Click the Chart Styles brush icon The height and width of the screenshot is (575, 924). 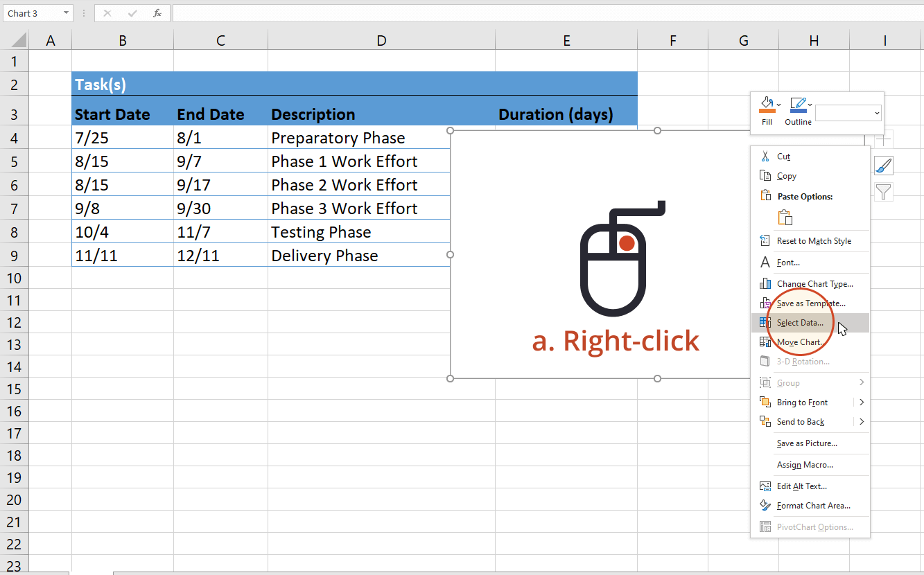pos(883,165)
